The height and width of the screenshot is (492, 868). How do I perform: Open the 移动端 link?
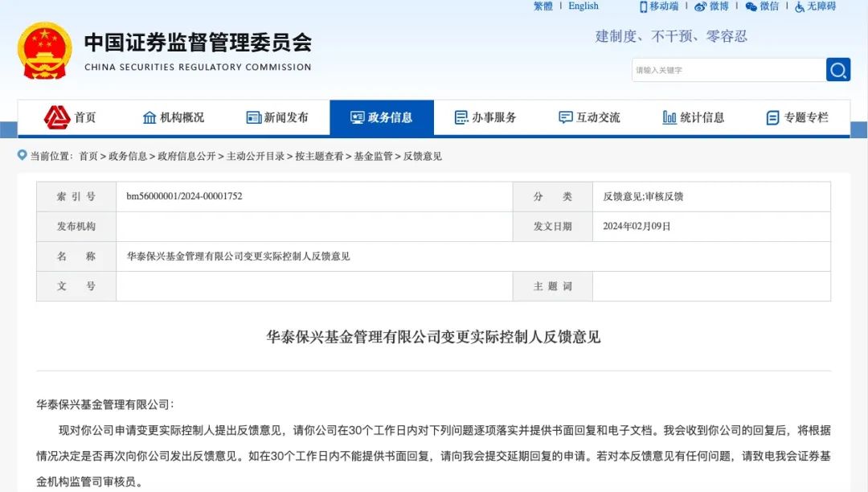pyautogui.click(x=665, y=6)
